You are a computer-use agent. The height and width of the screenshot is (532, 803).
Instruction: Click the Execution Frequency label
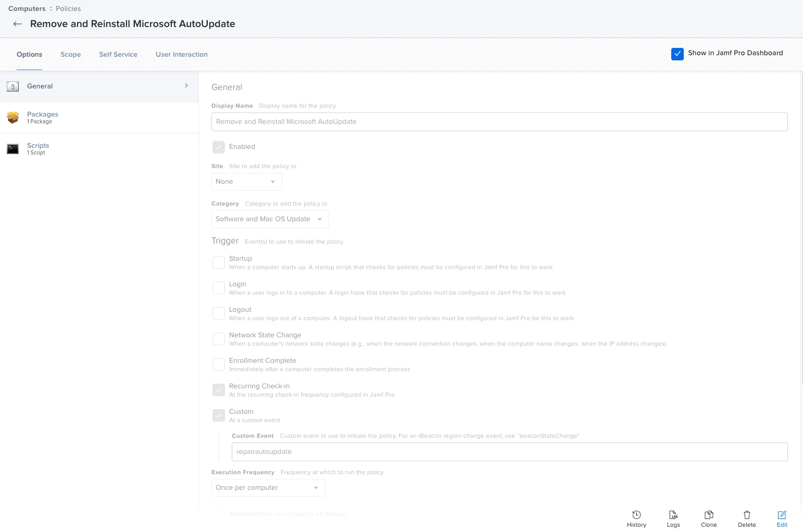tap(243, 473)
